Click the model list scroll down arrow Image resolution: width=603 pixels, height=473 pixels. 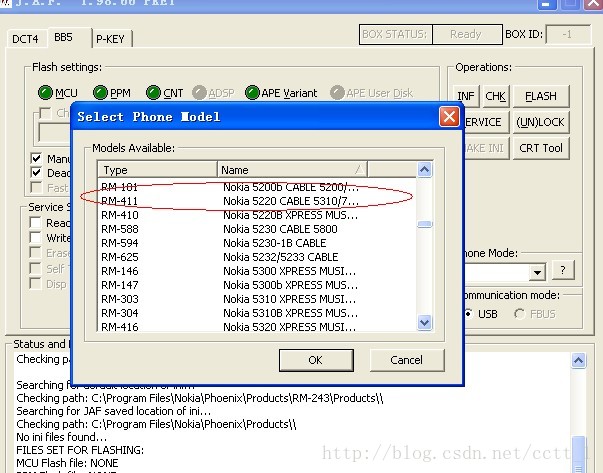point(424,322)
